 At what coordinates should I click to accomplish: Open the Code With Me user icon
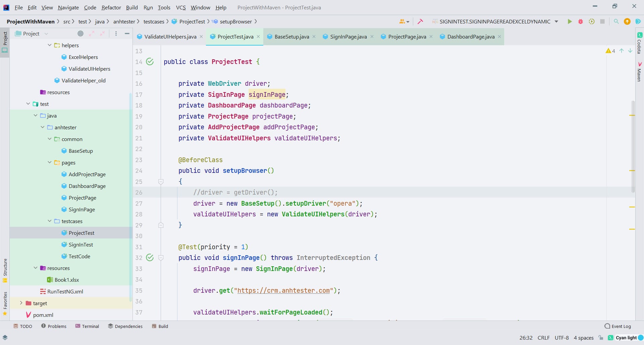pos(404,21)
